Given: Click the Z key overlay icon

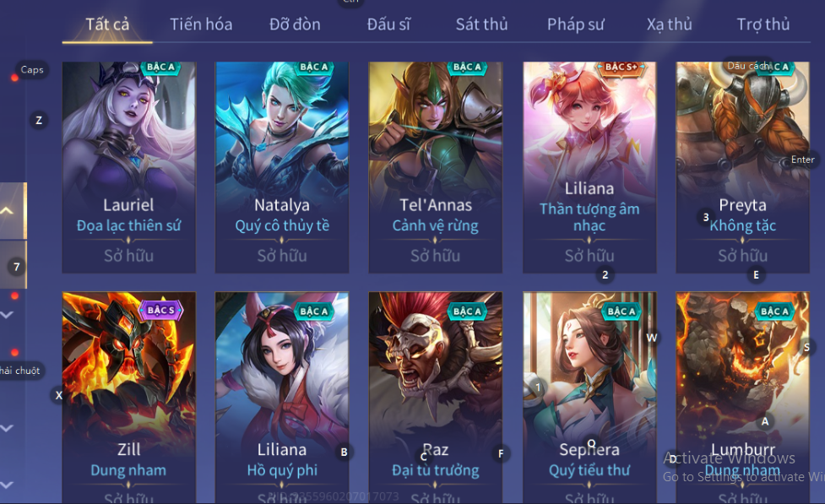Looking at the screenshot, I should point(39,121).
